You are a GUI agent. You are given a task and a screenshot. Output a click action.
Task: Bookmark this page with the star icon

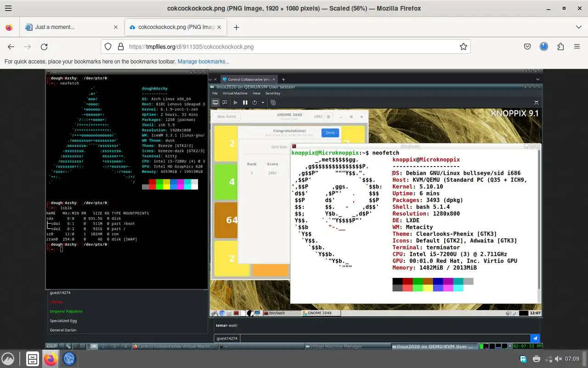point(464,46)
